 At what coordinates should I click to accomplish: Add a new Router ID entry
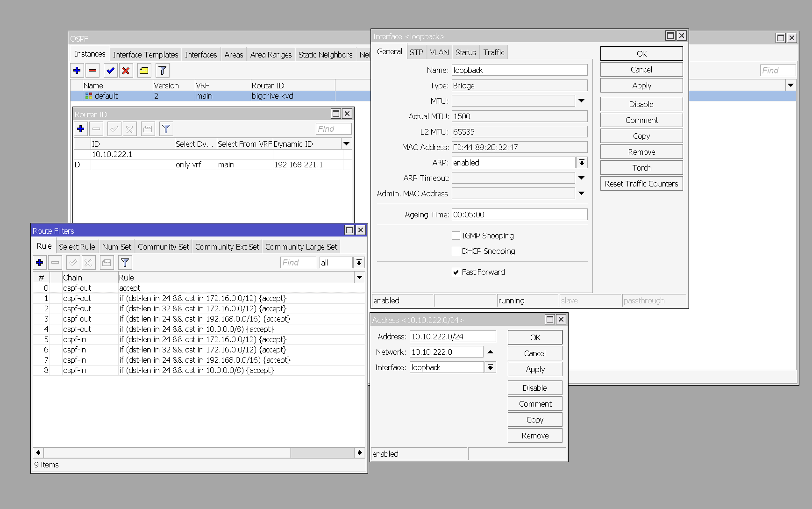coord(80,129)
